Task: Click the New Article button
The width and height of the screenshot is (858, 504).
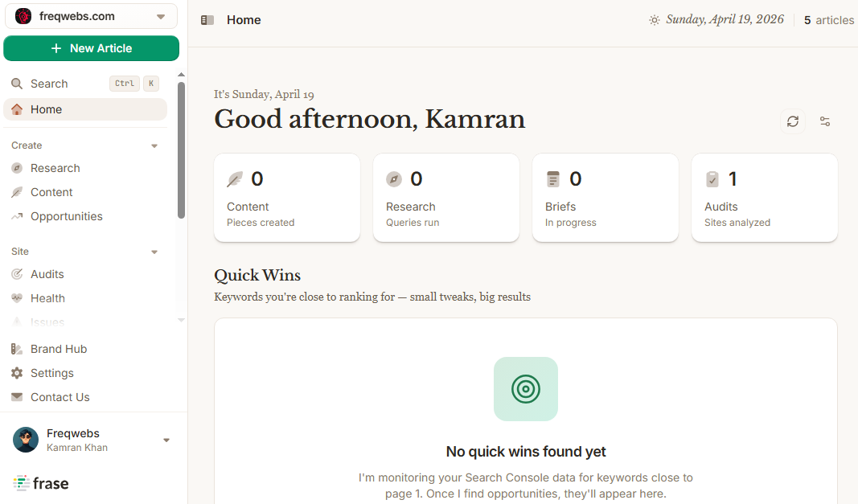Action: [91, 48]
